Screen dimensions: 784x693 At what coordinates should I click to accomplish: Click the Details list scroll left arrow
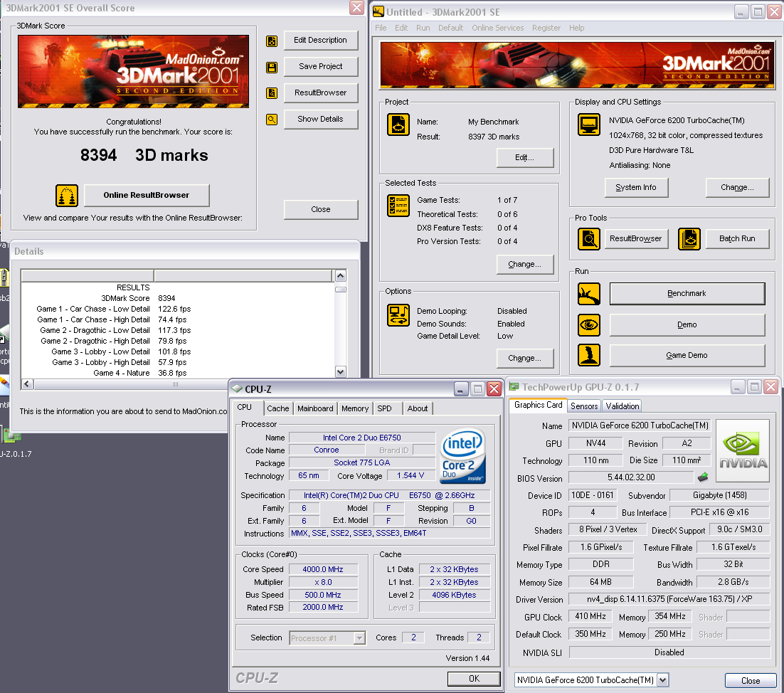[x=27, y=384]
